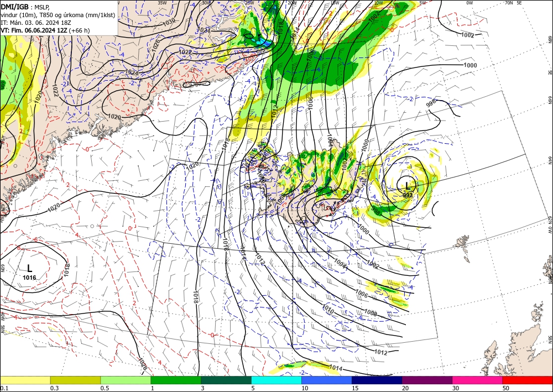Viewport: 553px width, 392px height.
Task: Click the '998' isobar label near the low
Action: [376, 211]
